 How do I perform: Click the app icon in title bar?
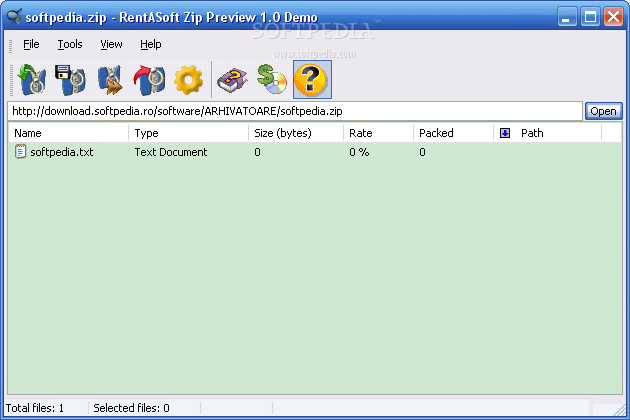pos(14,16)
